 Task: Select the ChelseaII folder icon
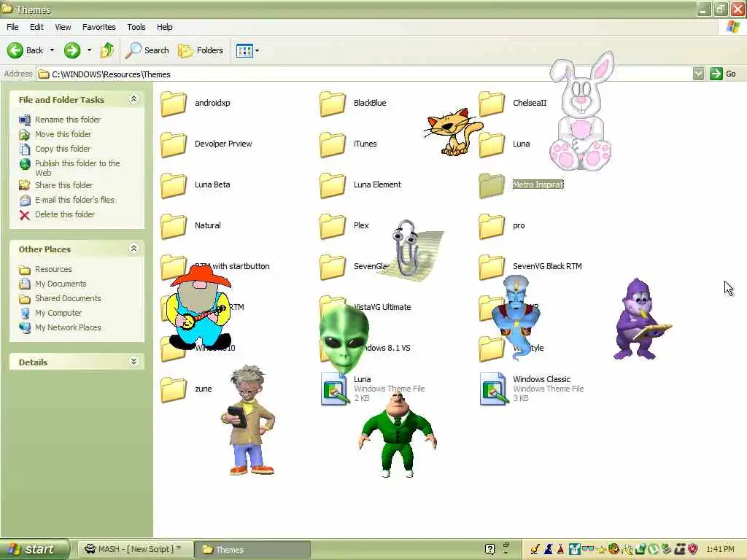[x=492, y=104]
